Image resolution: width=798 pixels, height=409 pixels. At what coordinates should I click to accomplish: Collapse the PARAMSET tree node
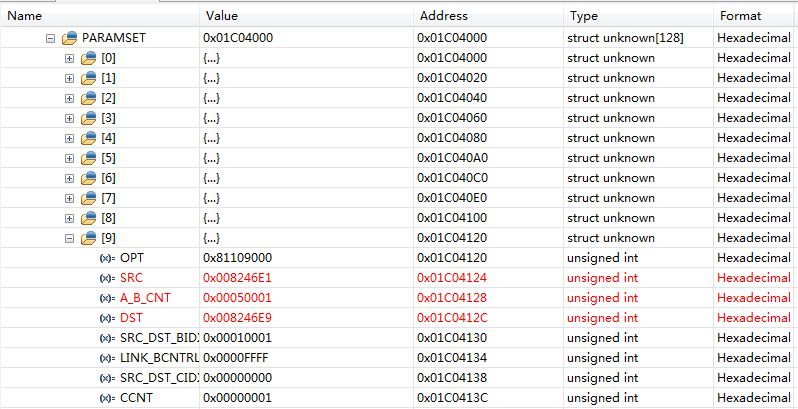click(49, 38)
